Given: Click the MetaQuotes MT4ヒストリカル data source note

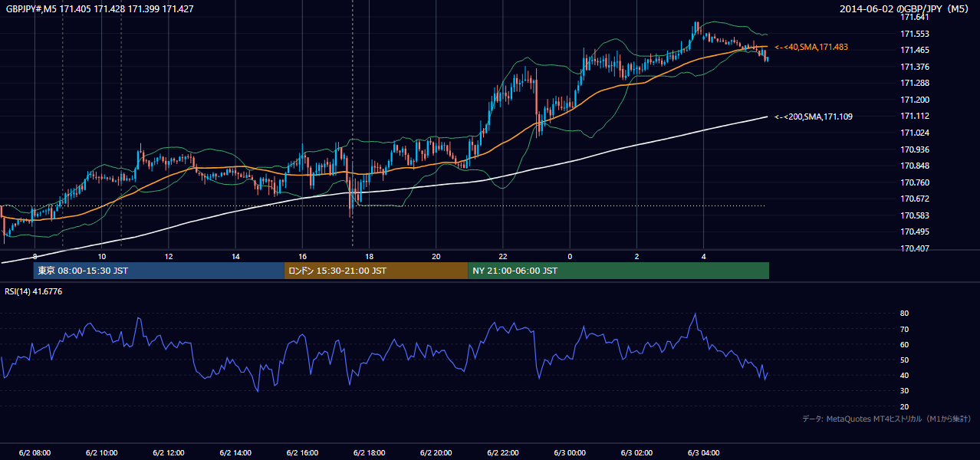Looking at the screenshot, I should point(886,419).
